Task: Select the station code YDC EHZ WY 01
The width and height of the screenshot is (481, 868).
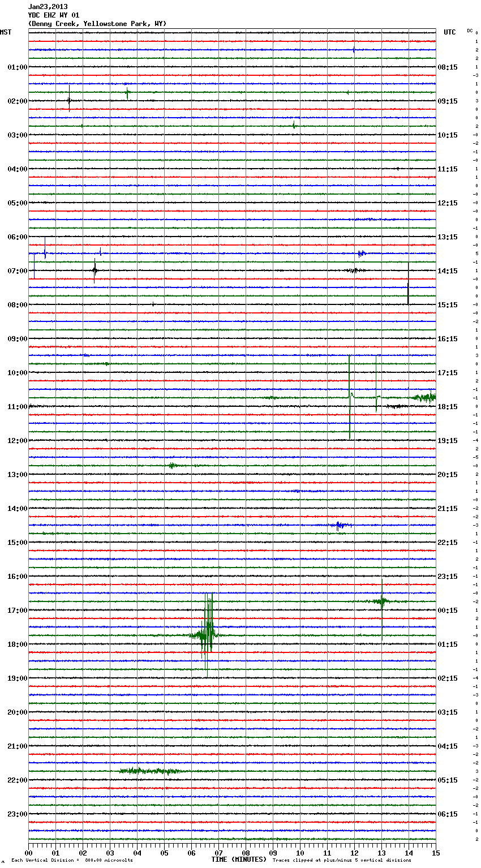Action: (54, 15)
